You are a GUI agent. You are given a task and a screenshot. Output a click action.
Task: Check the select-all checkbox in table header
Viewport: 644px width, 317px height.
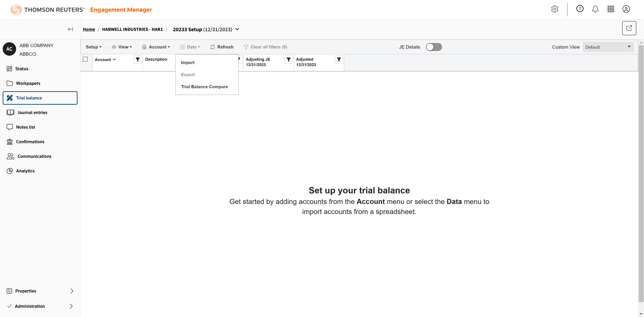85,59
